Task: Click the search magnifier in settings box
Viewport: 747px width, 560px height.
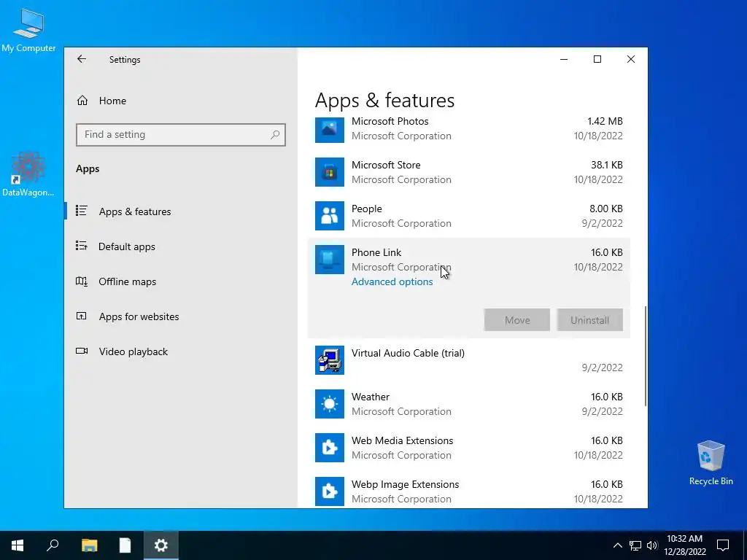Action: (x=275, y=135)
